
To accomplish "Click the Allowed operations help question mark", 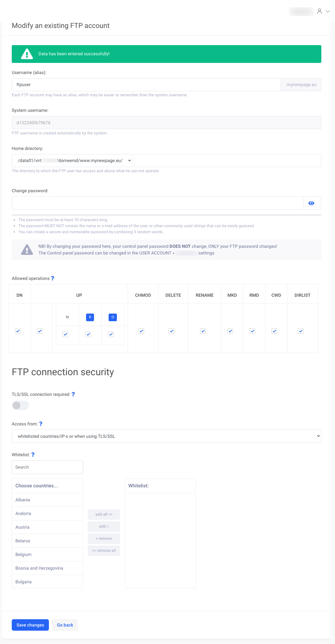I will tap(53, 278).
